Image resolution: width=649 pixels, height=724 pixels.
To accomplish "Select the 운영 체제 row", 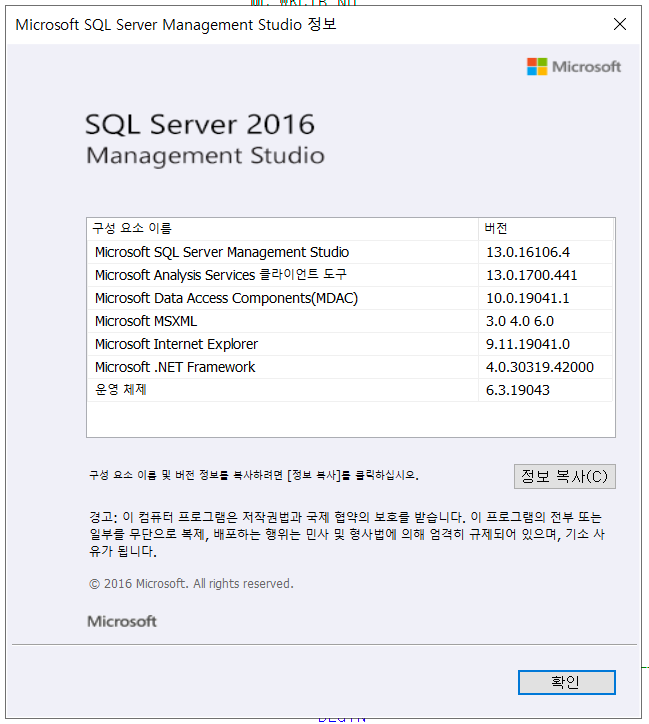I will pyautogui.click(x=350, y=390).
